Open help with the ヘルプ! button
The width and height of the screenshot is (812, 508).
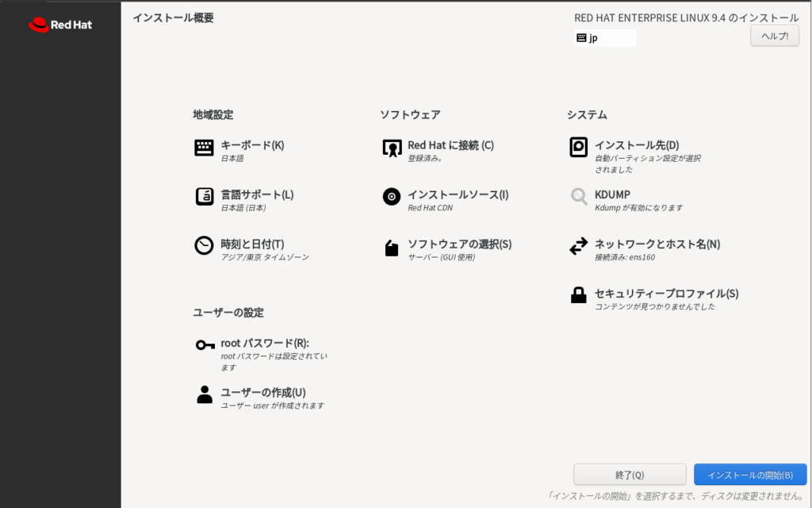coord(774,36)
